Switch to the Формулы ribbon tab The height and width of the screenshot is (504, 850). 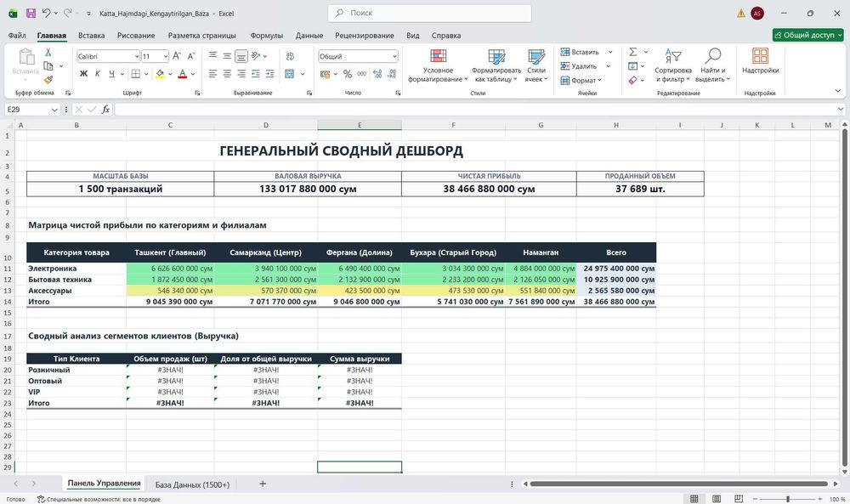tap(266, 35)
